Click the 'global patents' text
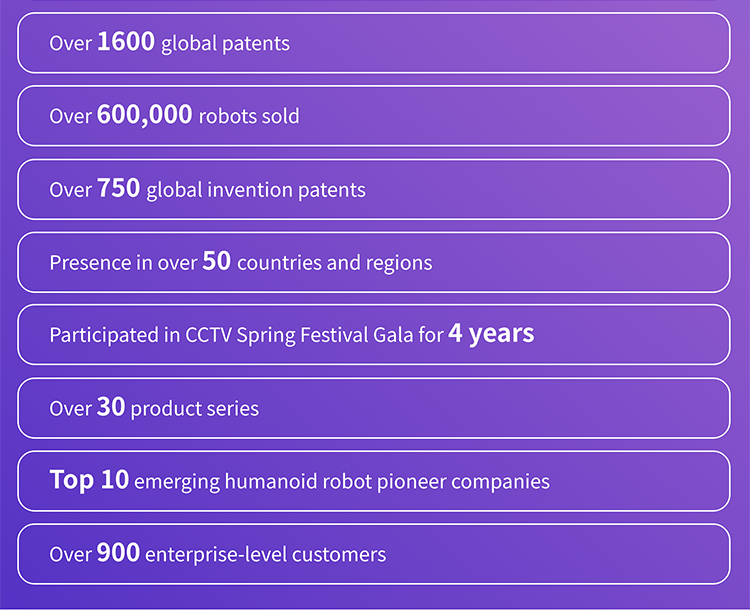 (x=225, y=44)
